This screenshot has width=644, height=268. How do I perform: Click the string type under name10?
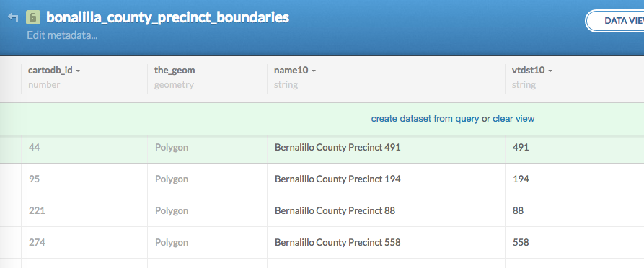click(x=286, y=85)
